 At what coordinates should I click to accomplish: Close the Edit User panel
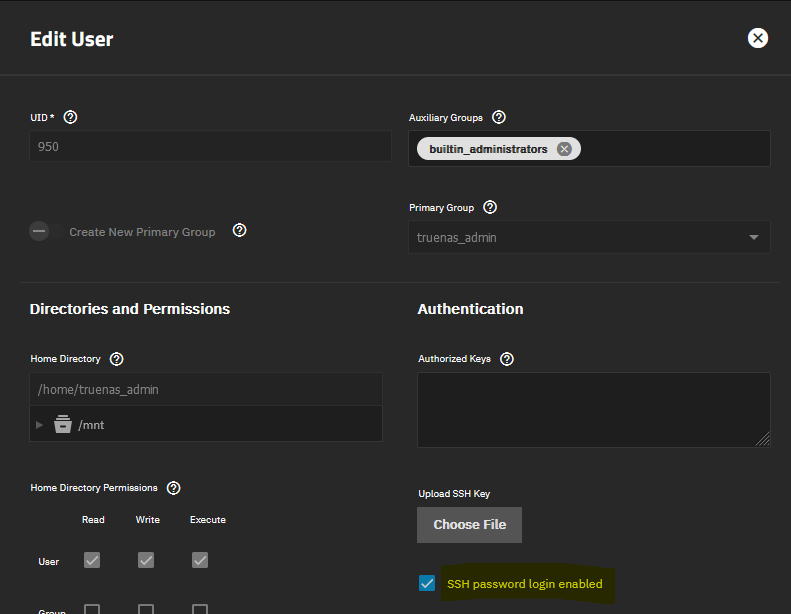[x=758, y=38]
